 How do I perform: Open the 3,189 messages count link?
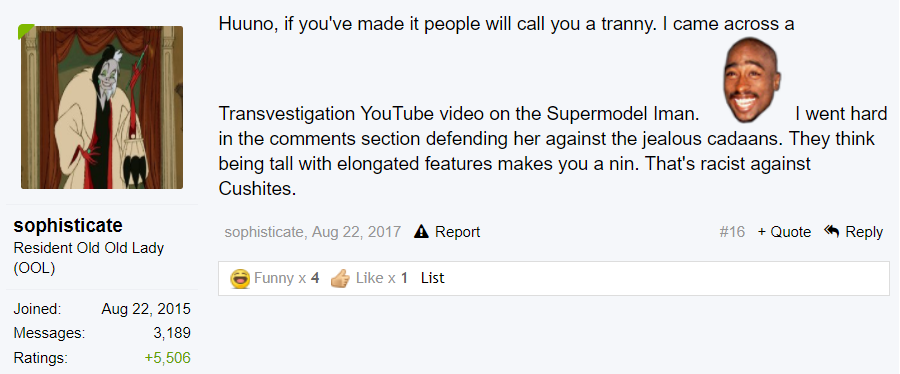tap(172, 333)
